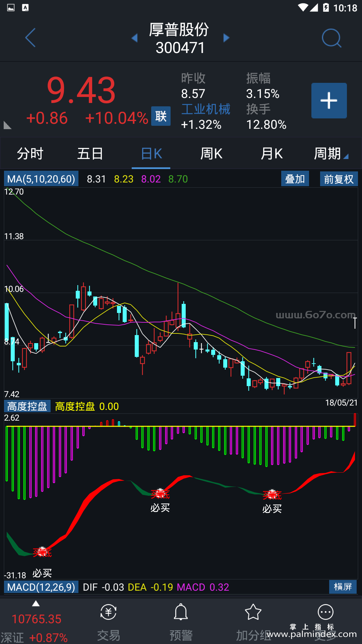This screenshot has height=644, width=362.
Task: Switch to the 分时 tab
Action: pos(30,154)
